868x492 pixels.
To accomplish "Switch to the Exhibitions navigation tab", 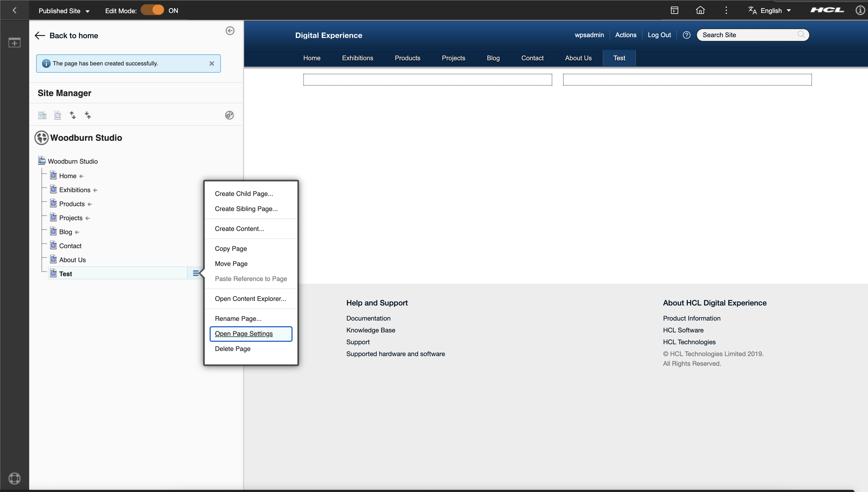I will click(x=357, y=58).
